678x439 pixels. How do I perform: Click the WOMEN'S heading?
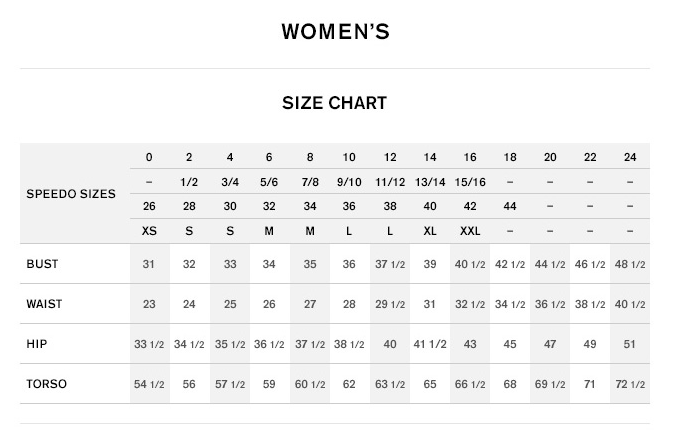point(335,32)
